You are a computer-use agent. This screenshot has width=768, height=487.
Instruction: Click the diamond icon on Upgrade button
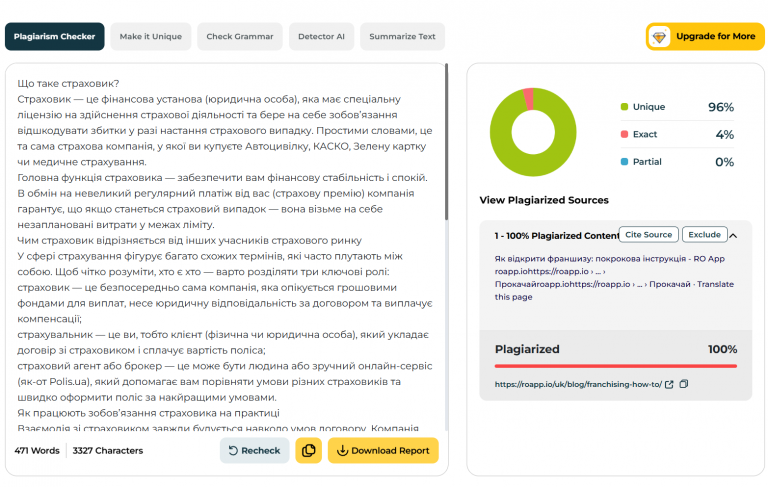coord(659,37)
